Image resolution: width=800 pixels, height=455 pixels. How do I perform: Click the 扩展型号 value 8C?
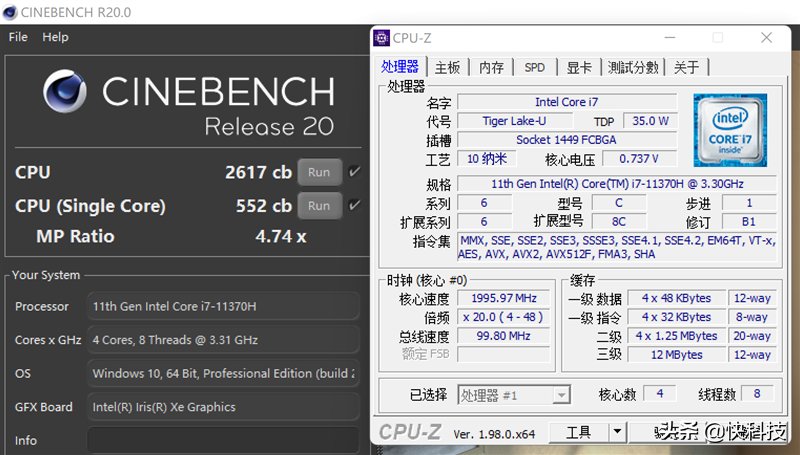[618, 222]
